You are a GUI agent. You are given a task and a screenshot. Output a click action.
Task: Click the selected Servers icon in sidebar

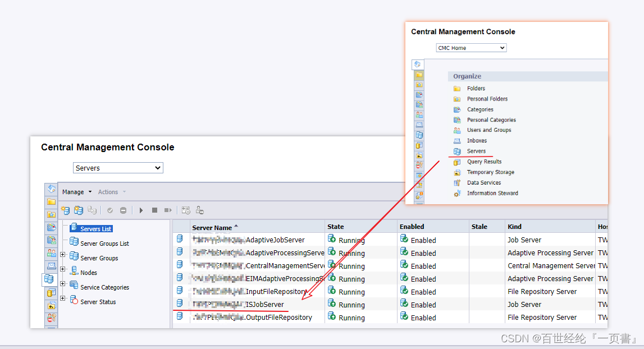pyautogui.click(x=49, y=279)
